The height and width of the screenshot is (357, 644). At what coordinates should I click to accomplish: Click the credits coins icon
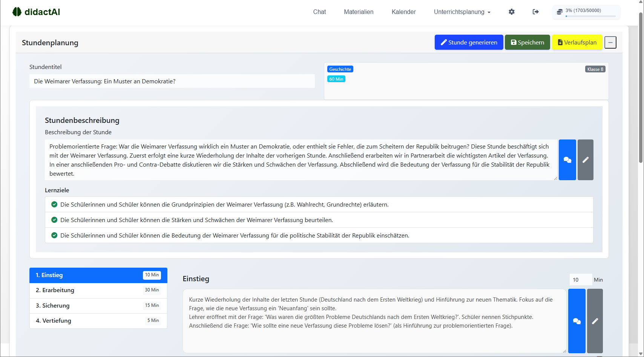tap(560, 12)
